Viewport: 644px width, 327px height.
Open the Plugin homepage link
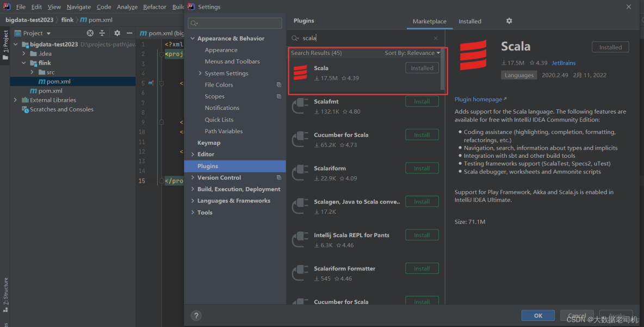[478, 99]
